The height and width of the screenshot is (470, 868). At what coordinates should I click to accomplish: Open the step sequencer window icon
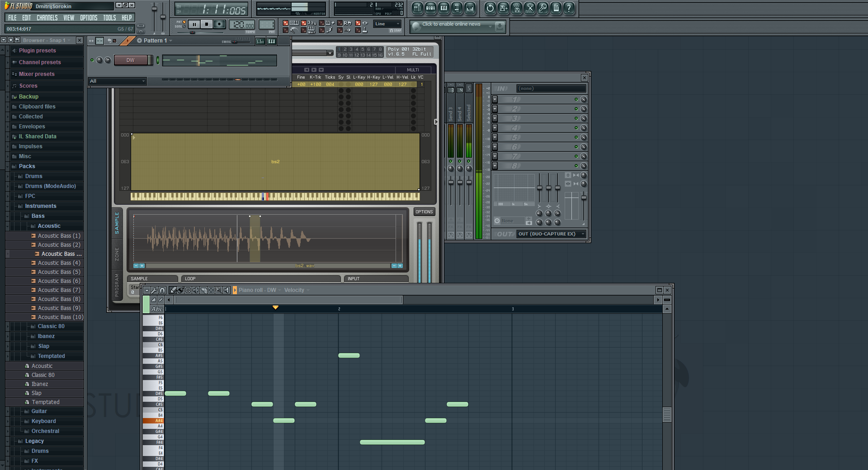(x=430, y=8)
